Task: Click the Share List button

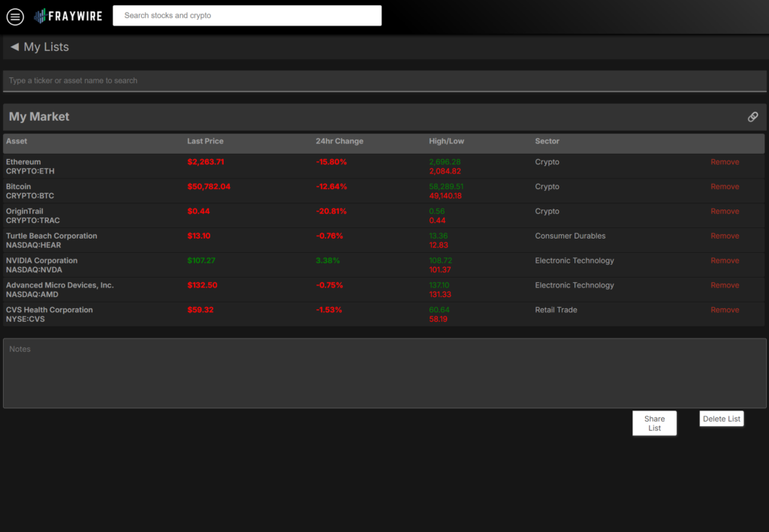Action: [x=654, y=423]
